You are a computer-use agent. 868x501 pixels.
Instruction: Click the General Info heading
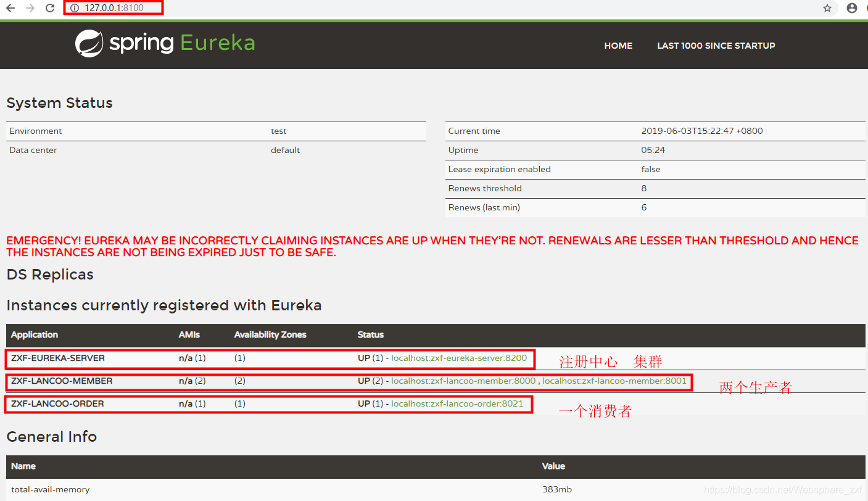point(52,437)
